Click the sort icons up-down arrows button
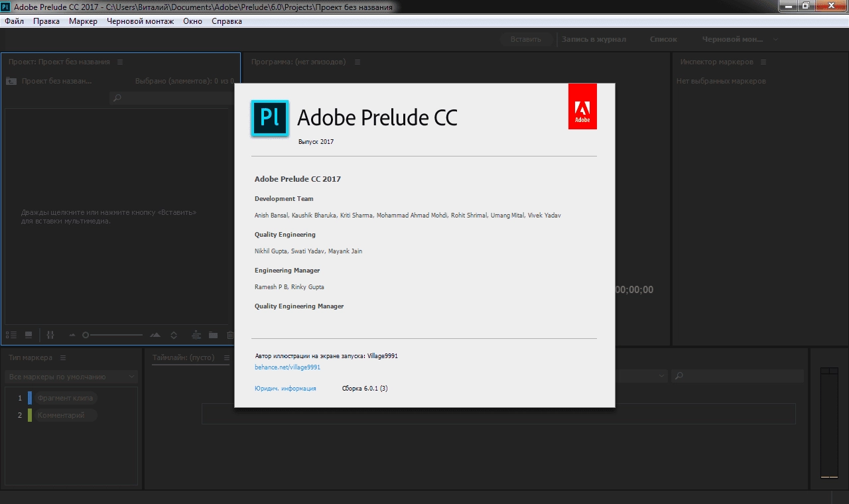This screenshot has height=504, width=849. 174,336
